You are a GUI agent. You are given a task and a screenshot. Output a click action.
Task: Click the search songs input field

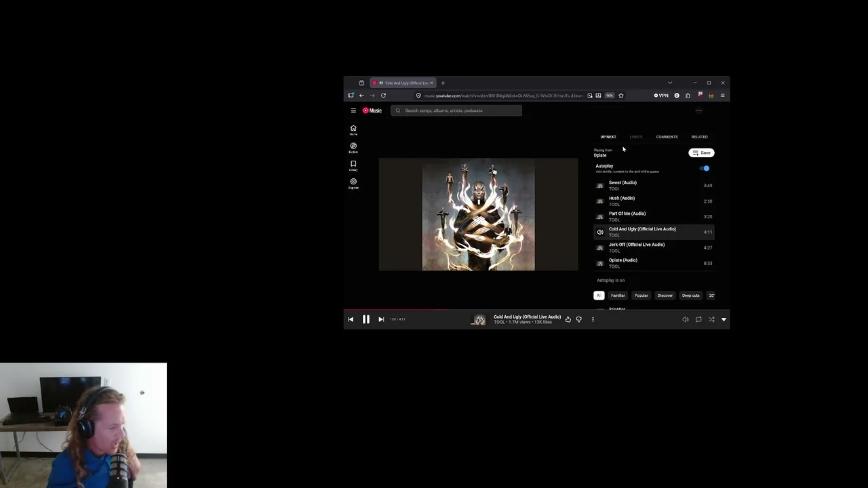coord(456,110)
